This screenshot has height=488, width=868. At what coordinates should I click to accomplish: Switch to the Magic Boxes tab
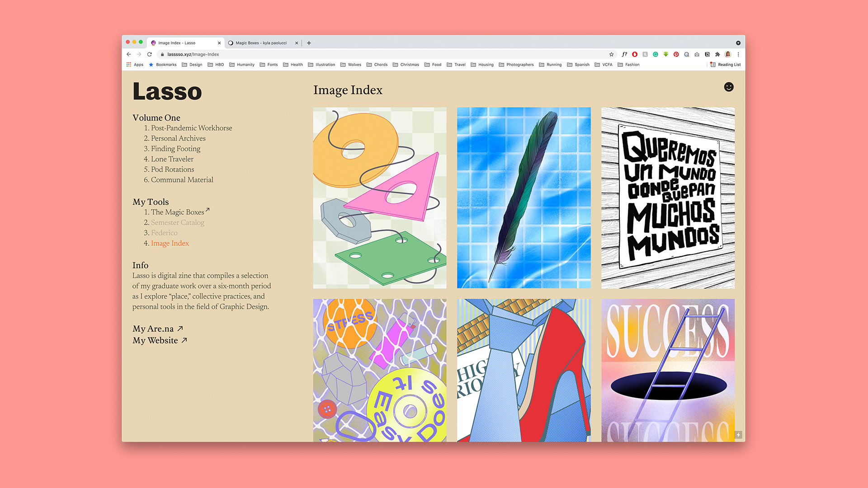pyautogui.click(x=261, y=43)
